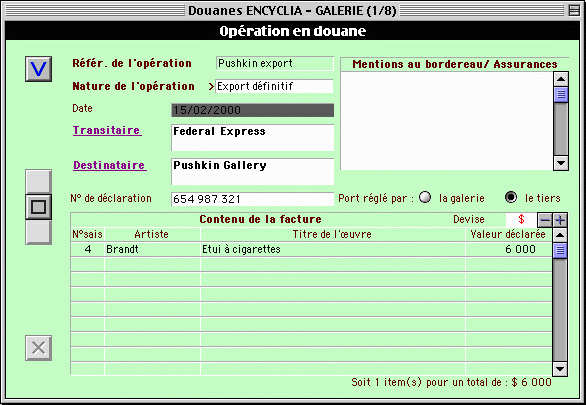Click invoice table scrollbar down arrow
This screenshot has width=586, height=405.
tap(560, 369)
